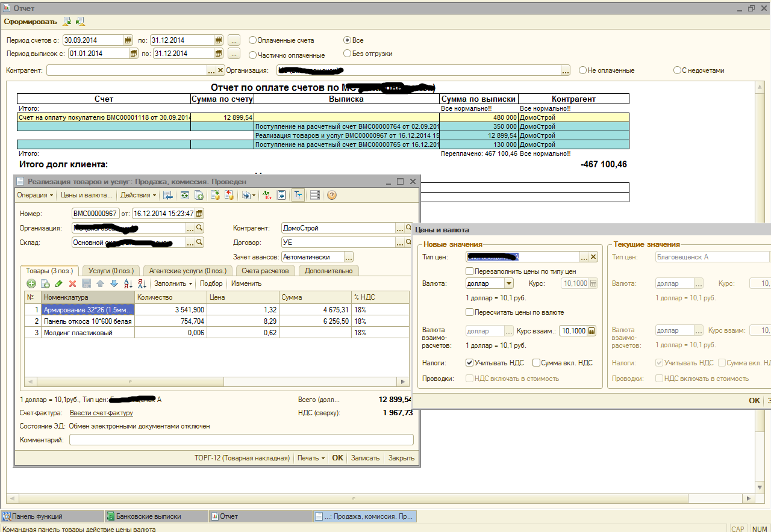Click the Организация magnifier icon in document window
Image resolution: width=771 pixels, height=532 pixels.
click(x=199, y=228)
